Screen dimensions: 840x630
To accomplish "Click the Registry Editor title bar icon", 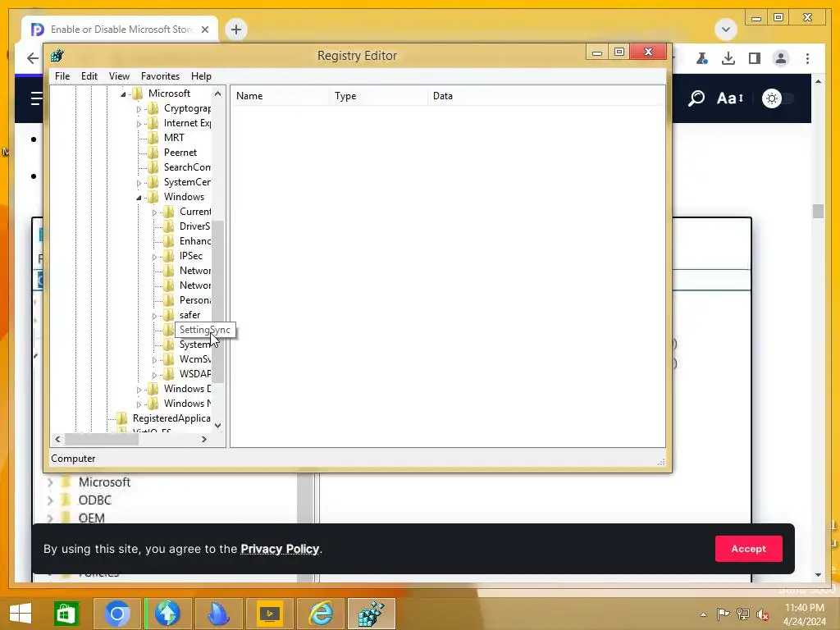I will 57,55.
